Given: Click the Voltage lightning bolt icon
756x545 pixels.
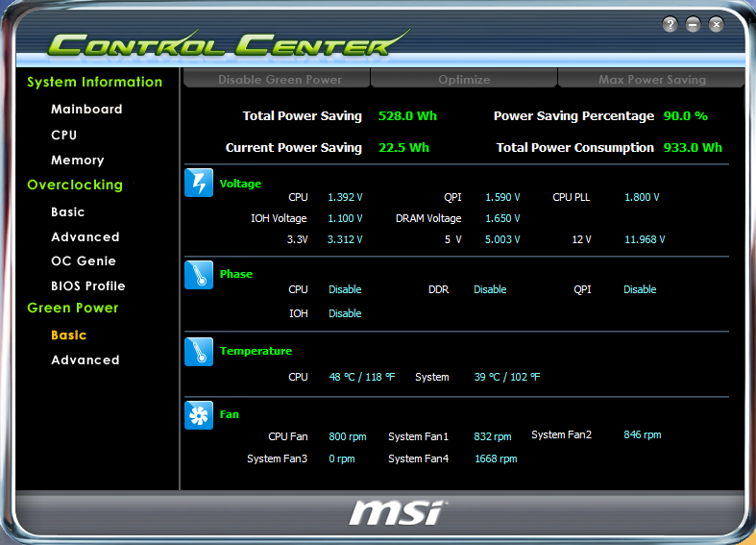Looking at the screenshot, I should click(x=199, y=183).
